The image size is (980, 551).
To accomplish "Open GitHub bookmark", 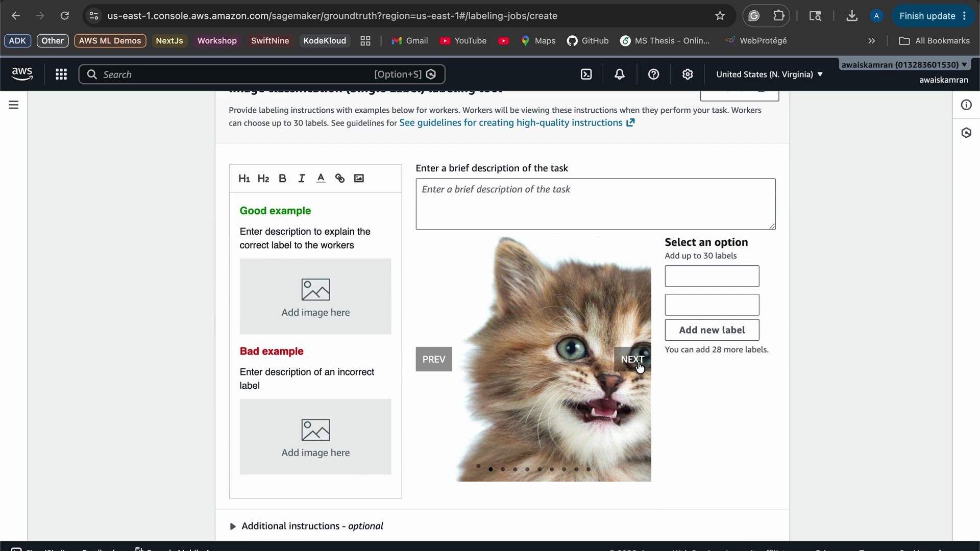I will [x=587, y=41].
